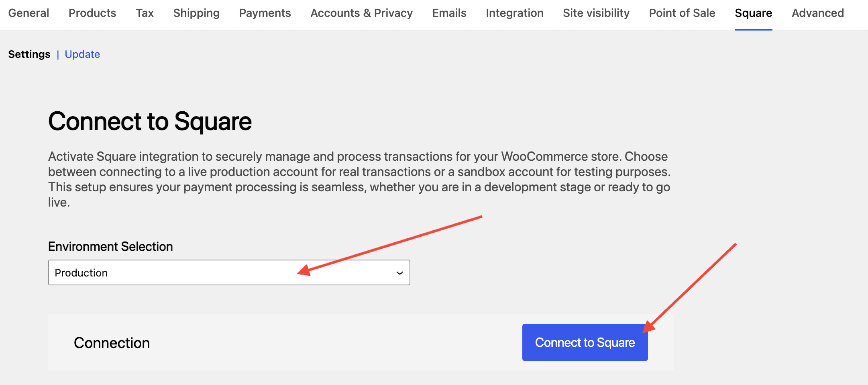
Task: Switch to the Products tab
Action: click(92, 13)
